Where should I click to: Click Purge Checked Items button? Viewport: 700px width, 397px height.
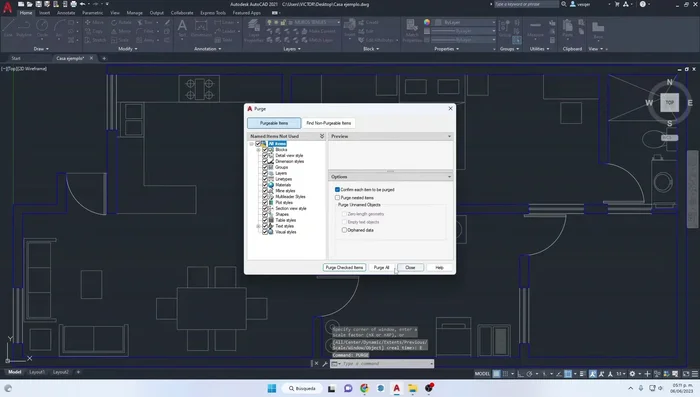click(x=344, y=267)
